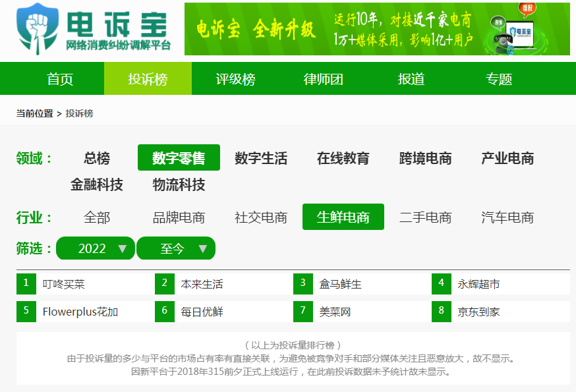Click the 投诉榜 breadcrumb link

[79, 113]
